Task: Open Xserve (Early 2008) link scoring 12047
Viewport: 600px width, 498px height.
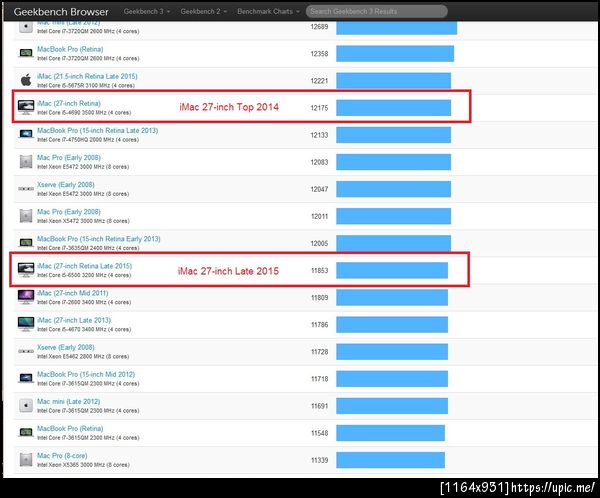Action: 66,185
